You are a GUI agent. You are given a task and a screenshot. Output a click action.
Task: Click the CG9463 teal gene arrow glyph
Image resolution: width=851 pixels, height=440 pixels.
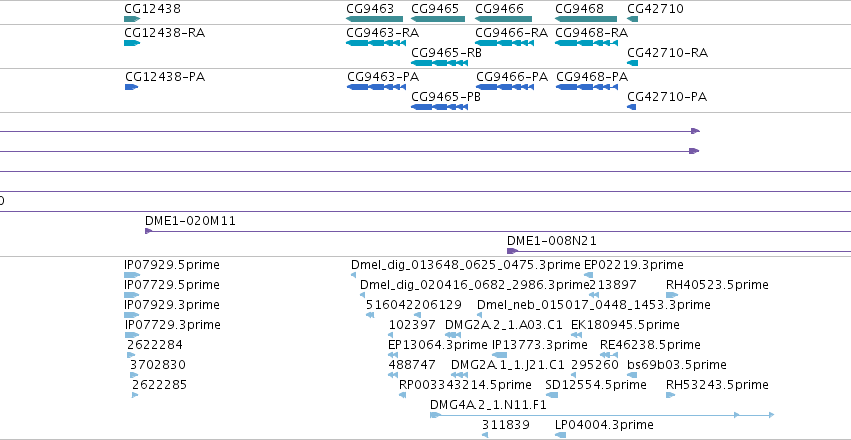[373, 19]
